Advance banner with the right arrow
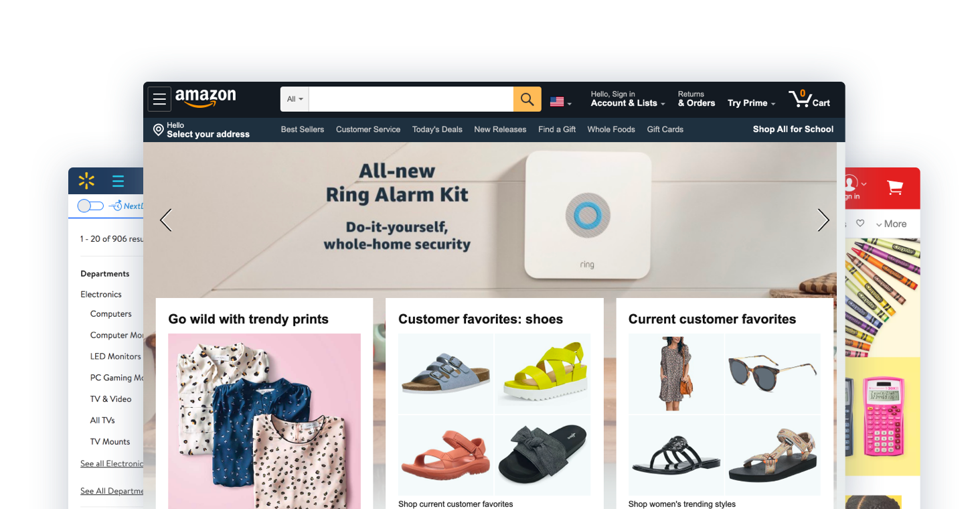The width and height of the screenshot is (980, 509). tap(823, 220)
